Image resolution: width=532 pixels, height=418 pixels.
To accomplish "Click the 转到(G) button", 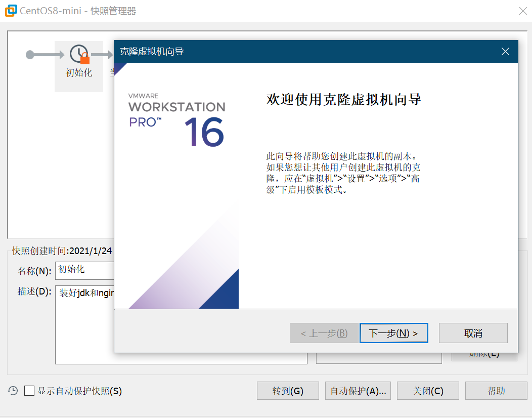I will (x=288, y=391).
